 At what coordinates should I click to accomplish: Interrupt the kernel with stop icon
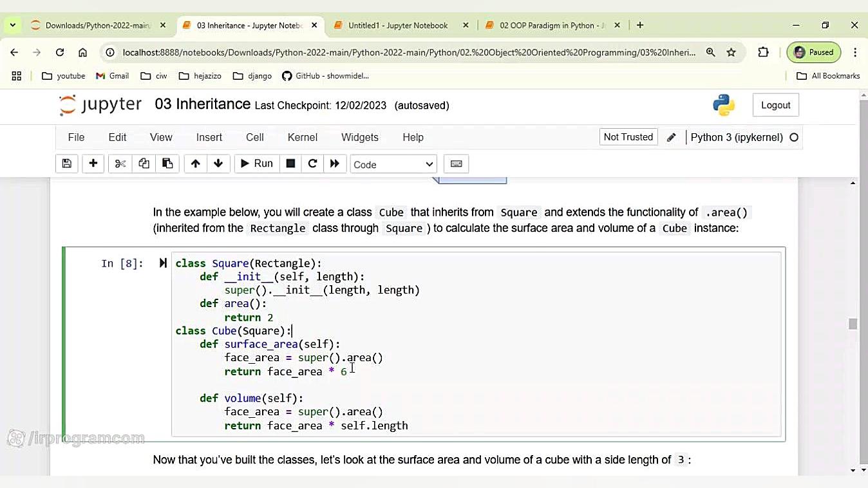290,164
